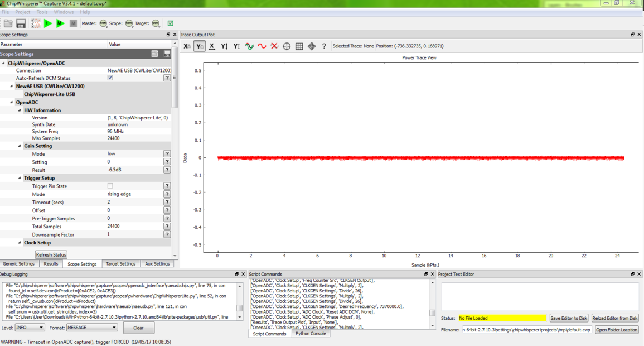Uncheck Auto-Refresh DCM Status checkbox

pyautogui.click(x=110, y=78)
